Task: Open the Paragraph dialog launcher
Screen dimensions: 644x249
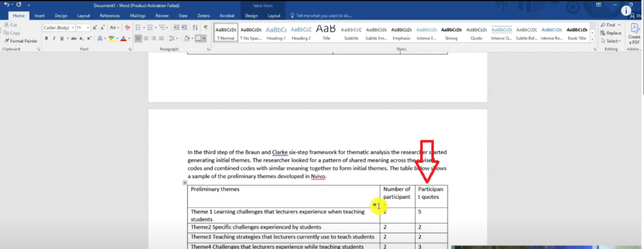Action: [208, 49]
